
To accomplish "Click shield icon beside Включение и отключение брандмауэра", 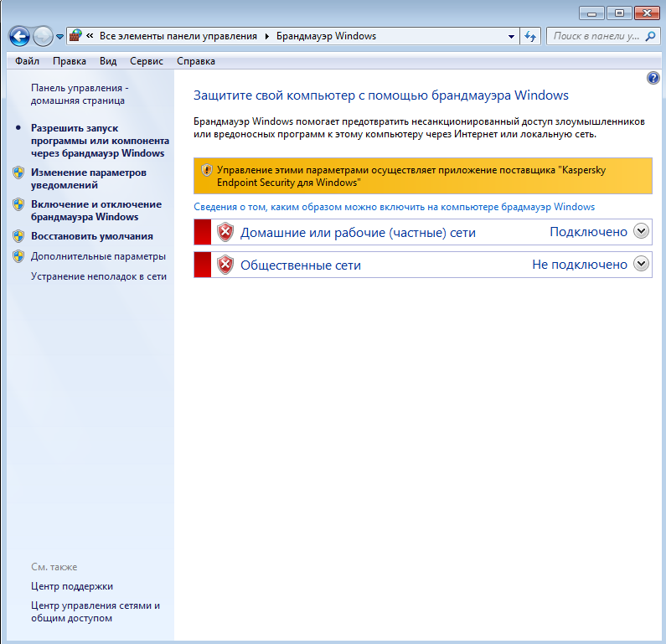I will coord(18,204).
